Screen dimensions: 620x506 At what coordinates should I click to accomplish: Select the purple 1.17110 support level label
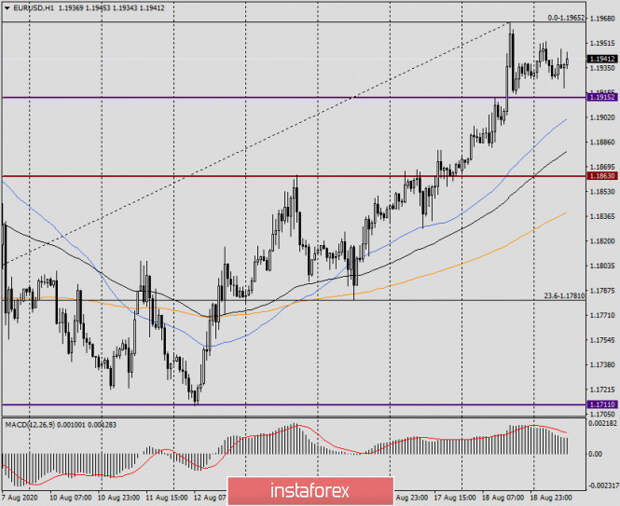pyautogui.click(x=602, y=404)
